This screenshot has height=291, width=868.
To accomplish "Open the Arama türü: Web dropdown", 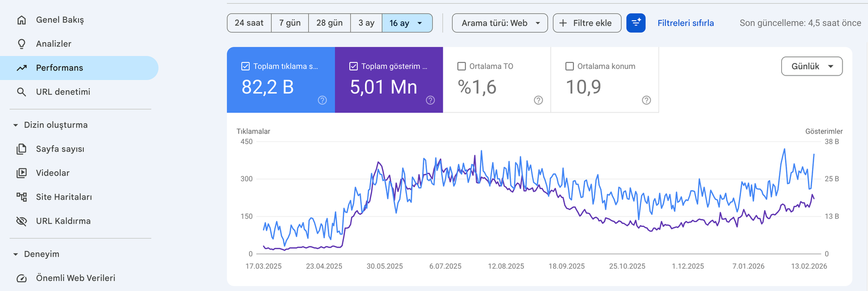I will point(500,23).
